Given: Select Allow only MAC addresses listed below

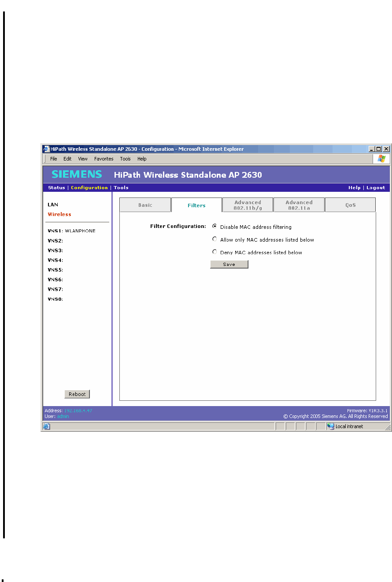Looking at the screenshot, I should click(214, 239).
